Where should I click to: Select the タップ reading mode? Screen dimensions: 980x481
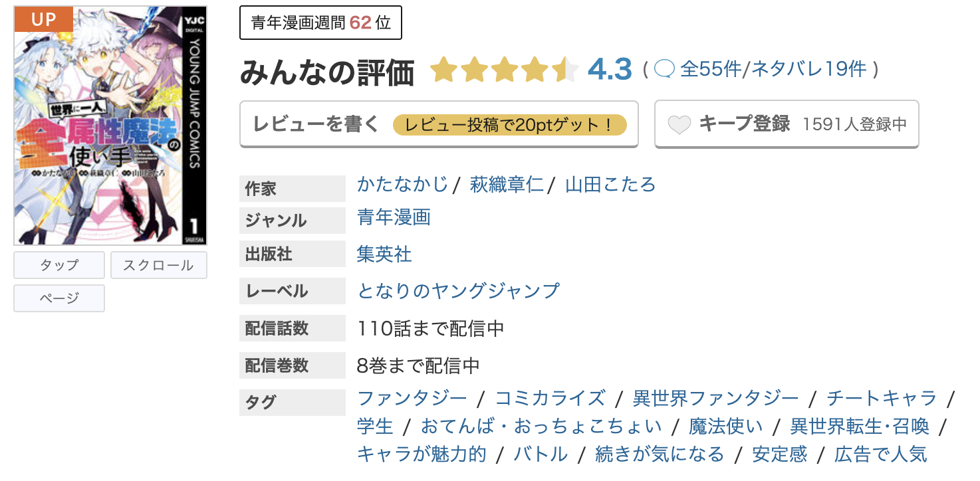click(x=59, y=264)
